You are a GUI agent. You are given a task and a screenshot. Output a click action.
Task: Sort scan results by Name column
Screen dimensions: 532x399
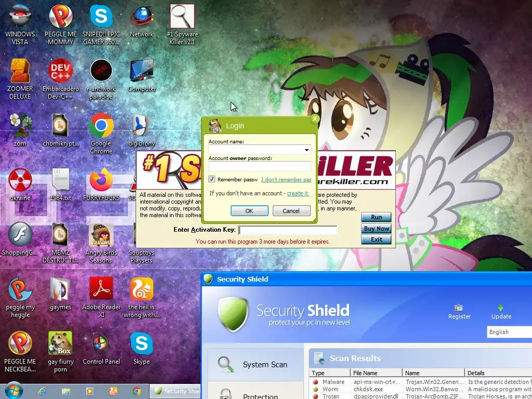[x=433, y=373]
